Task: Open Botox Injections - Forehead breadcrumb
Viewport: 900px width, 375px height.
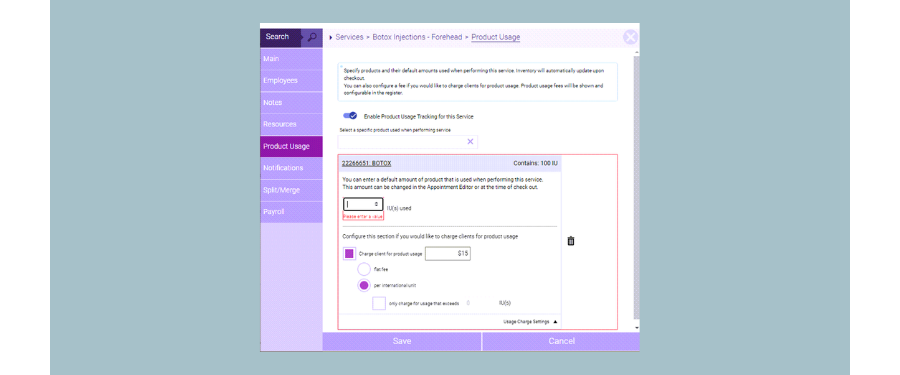Action: pos(418,37)
